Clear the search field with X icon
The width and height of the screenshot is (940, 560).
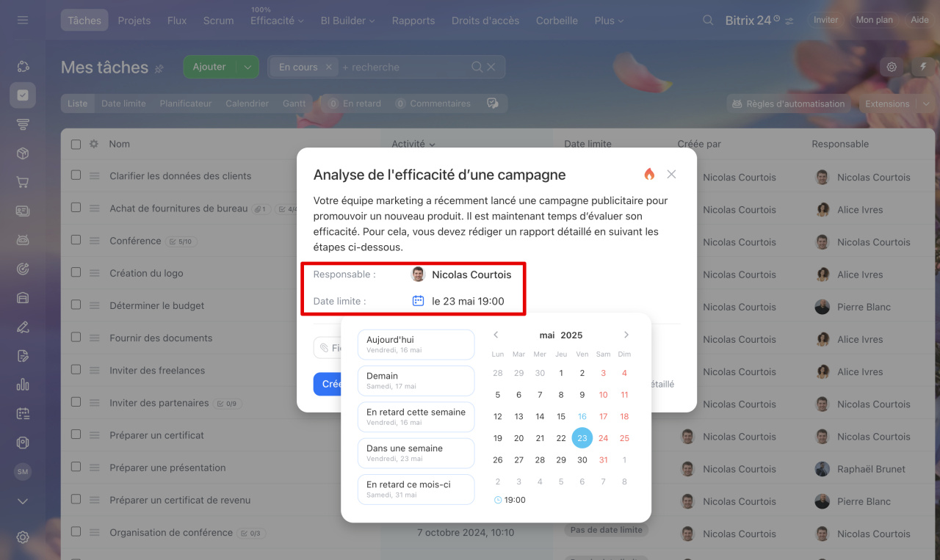(x=491, y=67)
